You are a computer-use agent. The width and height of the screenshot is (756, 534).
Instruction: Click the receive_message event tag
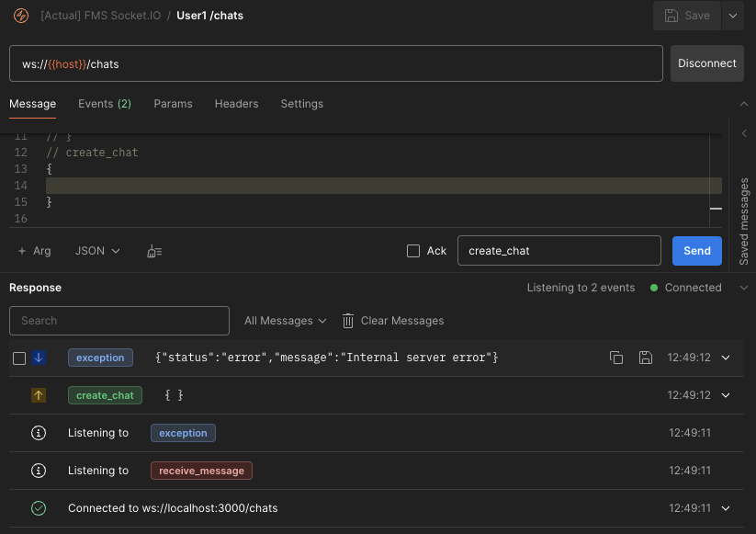tap(201, 471)
